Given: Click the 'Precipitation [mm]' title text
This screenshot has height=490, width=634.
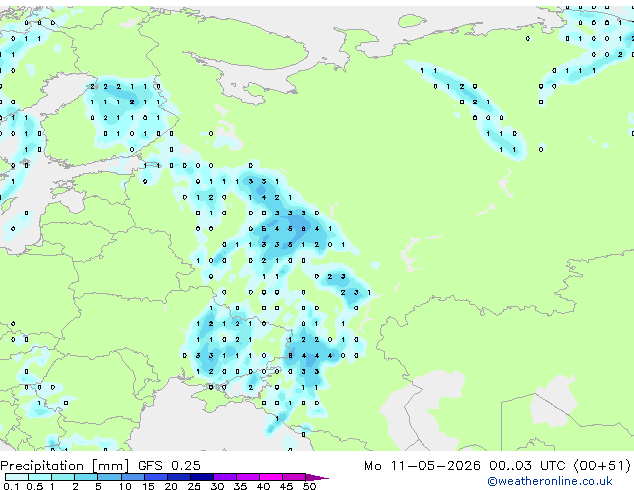Looking at the screenshot, I should click(65, 466).
